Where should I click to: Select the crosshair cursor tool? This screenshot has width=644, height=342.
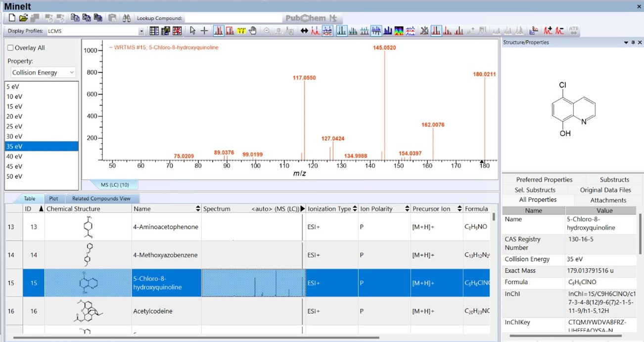204,31
